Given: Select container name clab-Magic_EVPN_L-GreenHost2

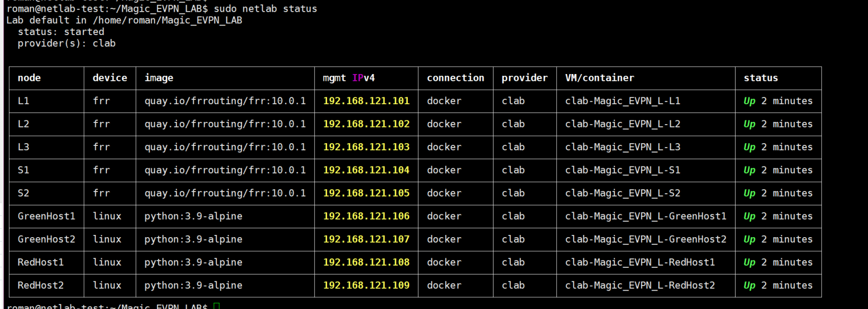Looking at the screenshot, I should click(645, 239).
